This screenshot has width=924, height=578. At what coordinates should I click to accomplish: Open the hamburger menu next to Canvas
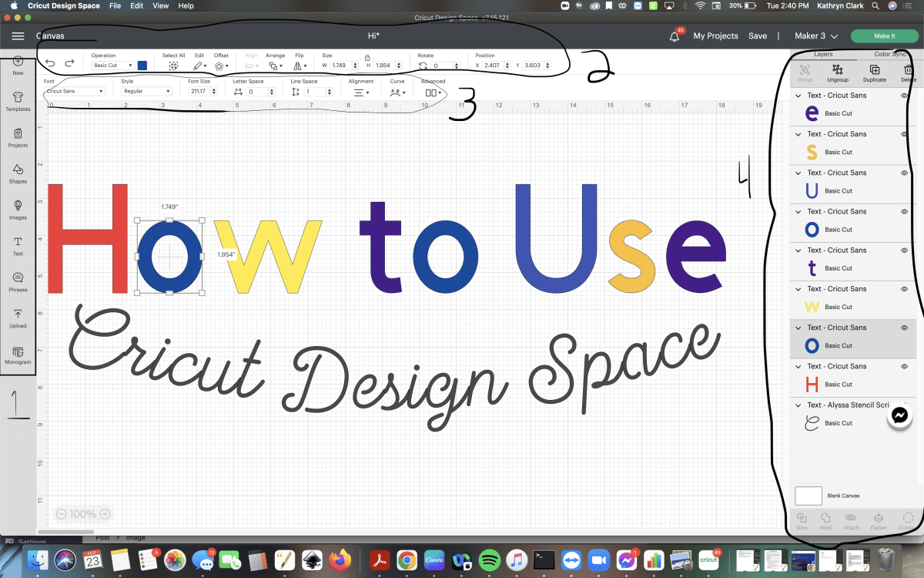click(18, 35)
